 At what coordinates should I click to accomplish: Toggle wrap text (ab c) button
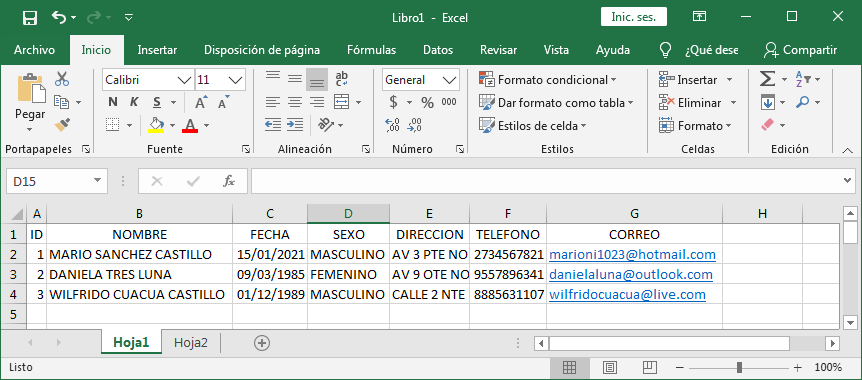click(x=341, y=79)
